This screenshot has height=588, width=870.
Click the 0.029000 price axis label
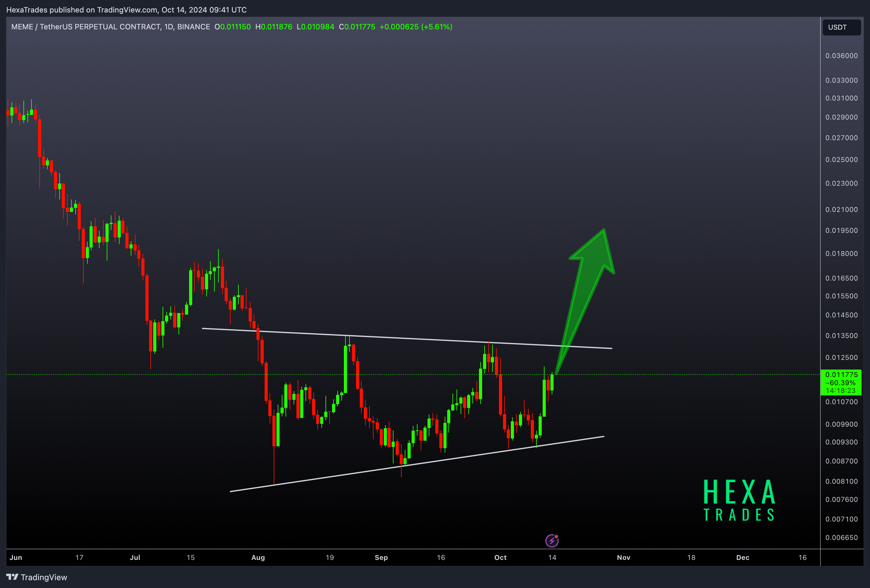click(842, 117)
